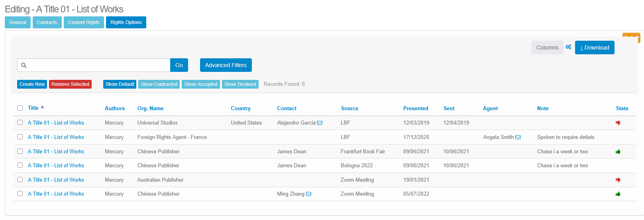Check the Ming Zhang row checkbox

(x=20, y=193)
